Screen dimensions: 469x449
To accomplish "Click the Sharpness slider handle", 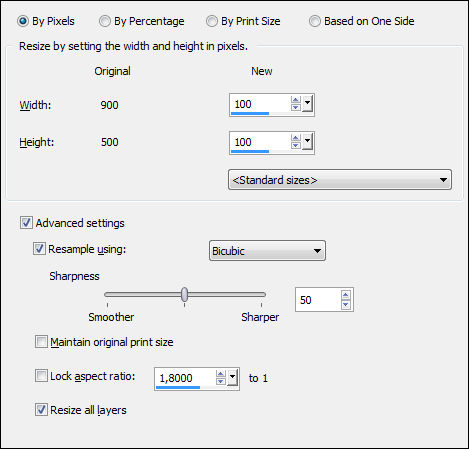I will (x=184, y=294).
